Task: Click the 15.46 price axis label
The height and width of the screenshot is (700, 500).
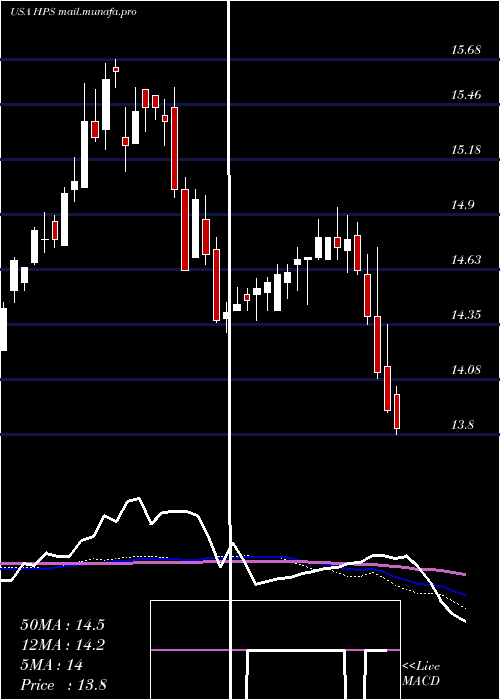Action: (466, 95)
